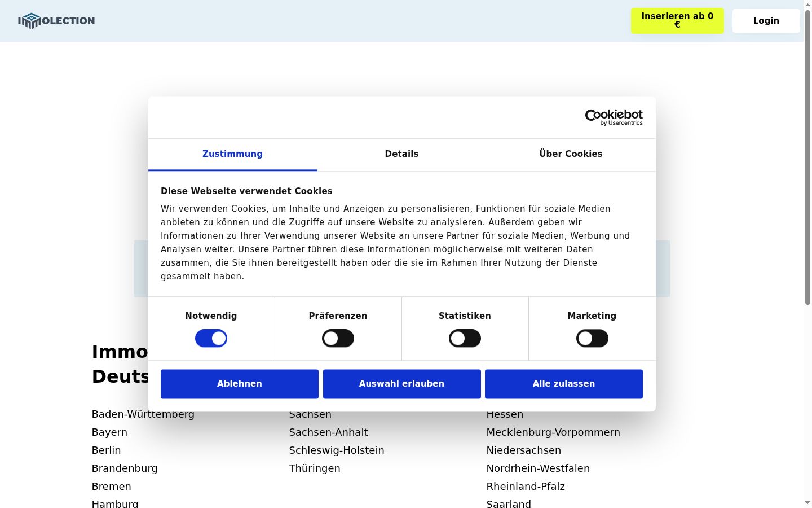Click the Immolection logo
This screenshot has width=812, height=508.
pyautogui.click(x=56, y=21)
